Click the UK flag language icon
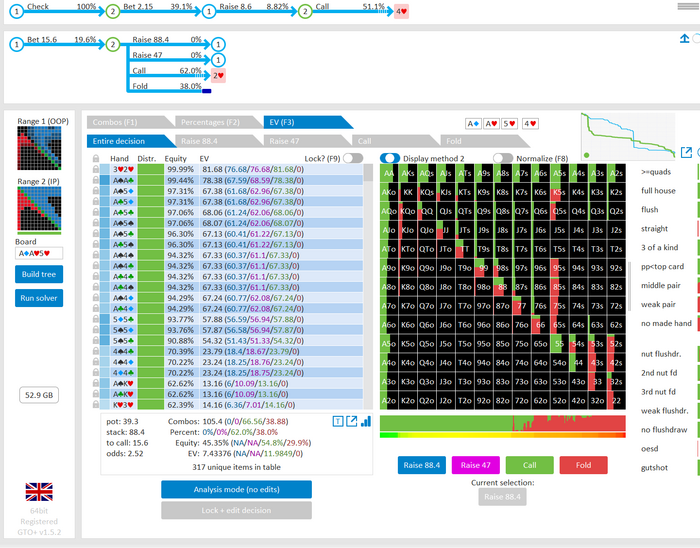This screenshot has width=700, height=548. 39,491
